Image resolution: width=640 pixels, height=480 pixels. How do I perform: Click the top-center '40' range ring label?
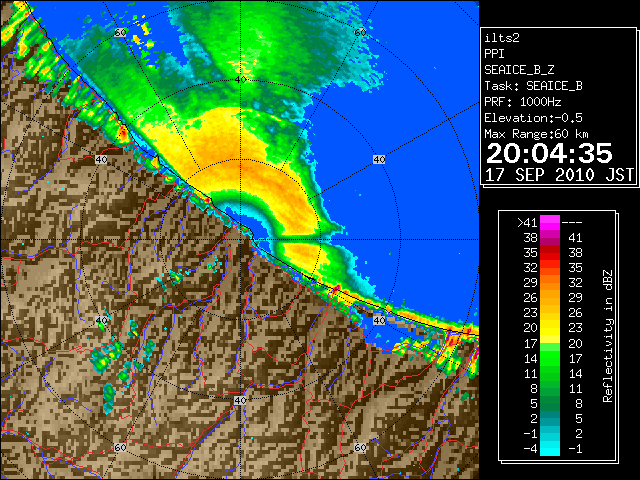[x=240, y=80]
